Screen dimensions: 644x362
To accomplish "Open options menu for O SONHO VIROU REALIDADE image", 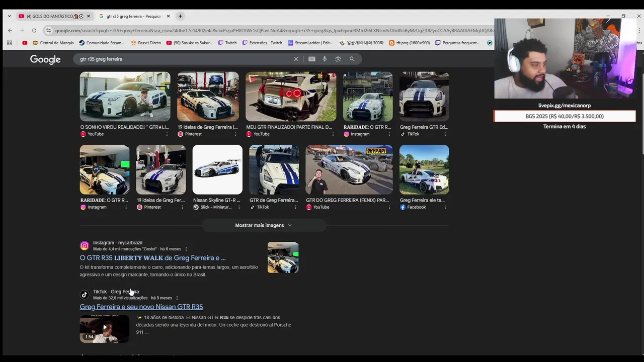I will (x=167, y=134).
